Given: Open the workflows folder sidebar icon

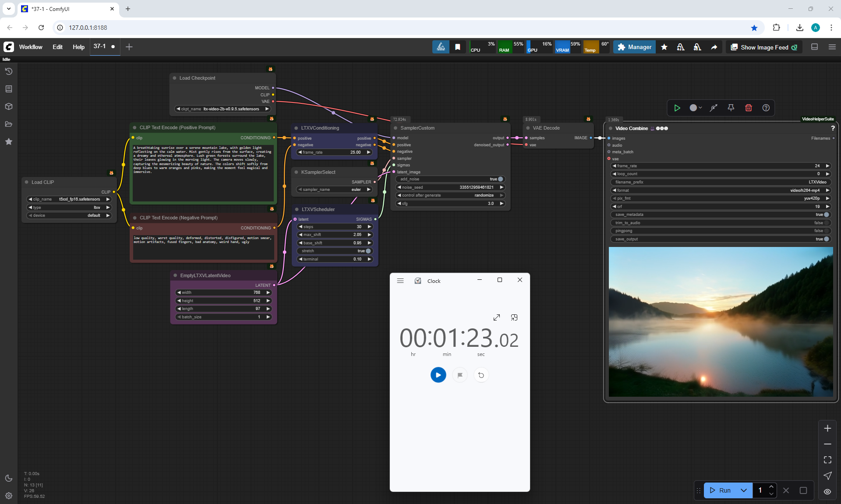Looking at the screenshot, I should point(9,124).
